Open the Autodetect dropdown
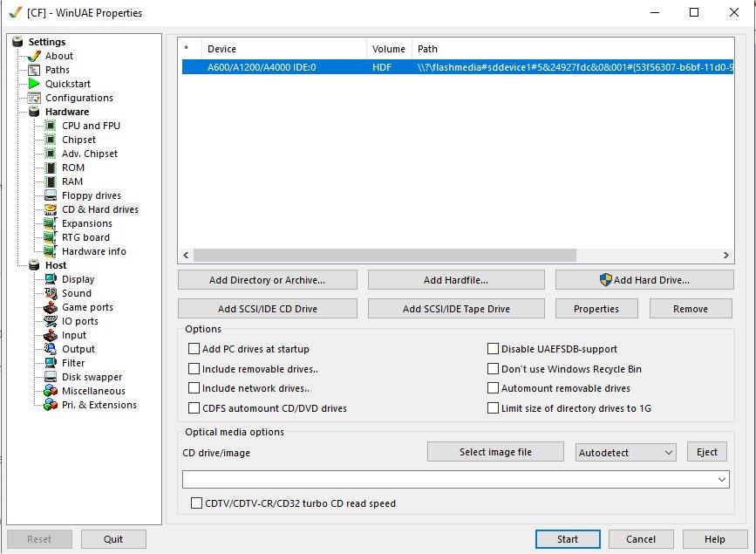The width and height of the screenshot is (756, 554). click(626, 453)
